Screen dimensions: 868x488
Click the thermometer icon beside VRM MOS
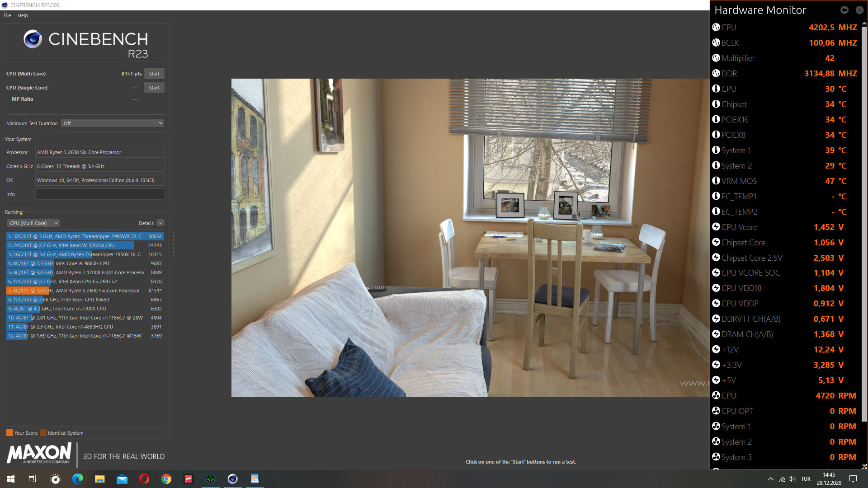point(716,181)
